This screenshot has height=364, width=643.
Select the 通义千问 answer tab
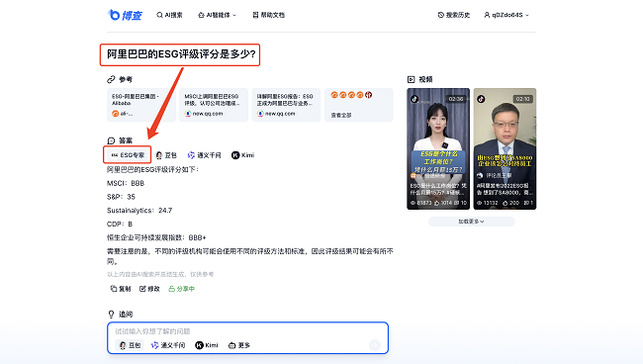click(204, 155)
